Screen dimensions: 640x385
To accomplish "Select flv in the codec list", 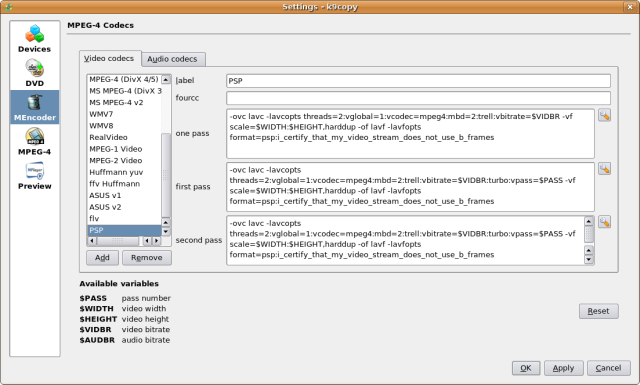I will 124,218.
